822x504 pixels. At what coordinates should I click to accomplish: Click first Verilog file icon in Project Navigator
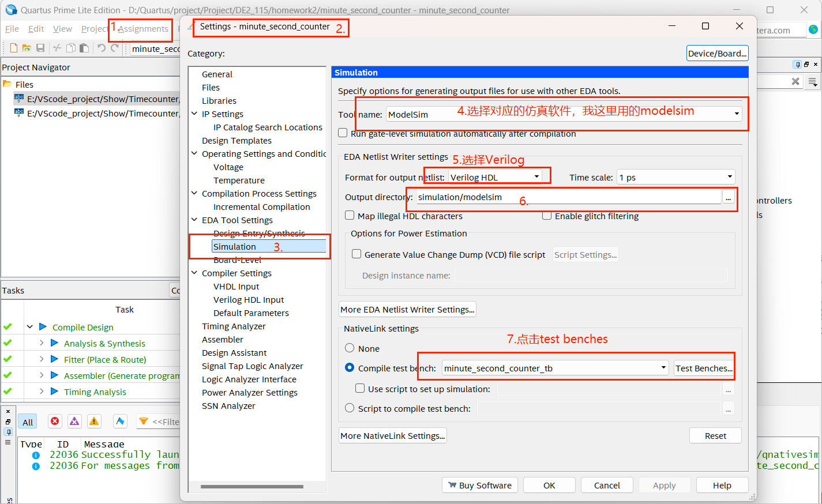click(x=19, y=99)
